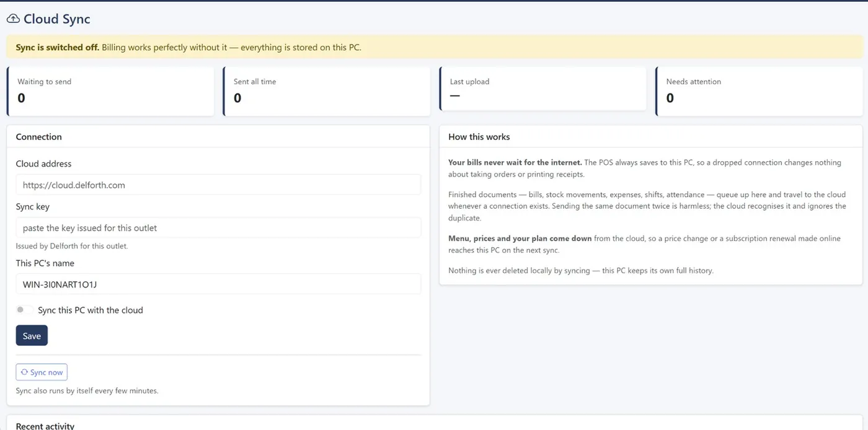Toggle Sync this PC with the cloud
Image resolution: width=868 pixels, height=430 pixels.
[25, 310]
